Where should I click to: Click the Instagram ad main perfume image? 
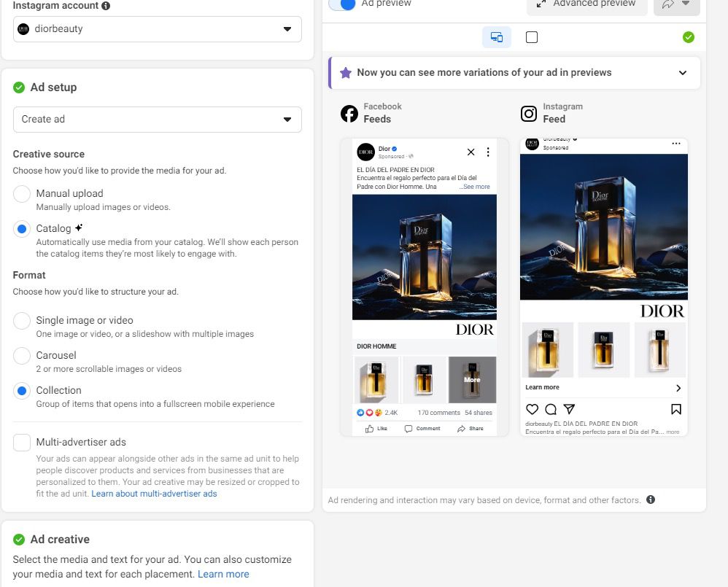(x=603, y=227)
